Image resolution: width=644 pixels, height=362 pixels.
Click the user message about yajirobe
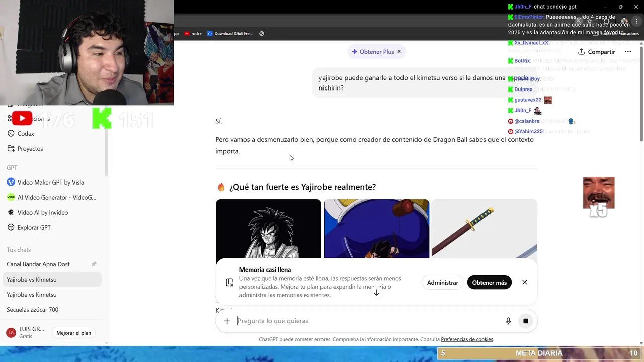click(x=424, y=83)
